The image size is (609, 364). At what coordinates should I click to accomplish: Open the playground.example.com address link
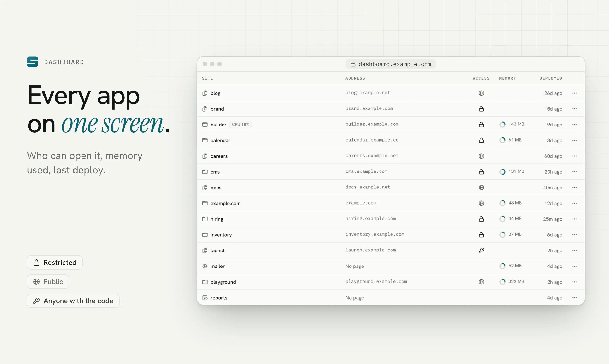click(x=376, y=281)
